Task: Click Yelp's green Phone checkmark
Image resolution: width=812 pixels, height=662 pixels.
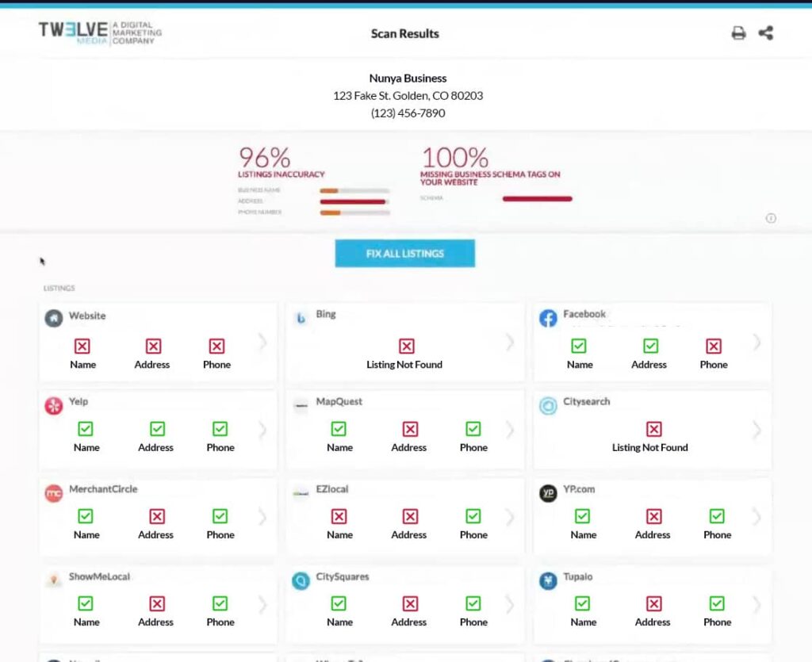Action: coord(220,429)
